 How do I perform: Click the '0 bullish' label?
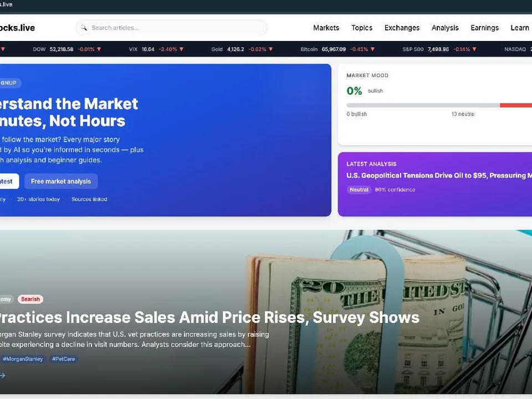coord(356,114)
